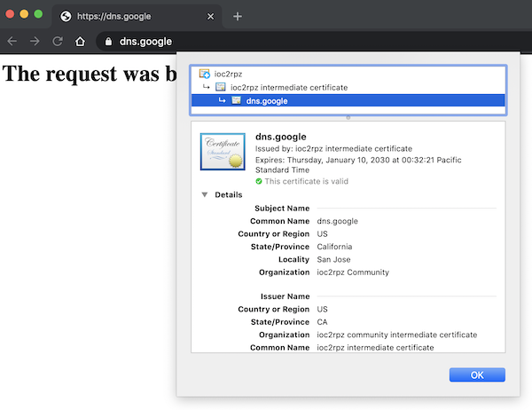
Task: Click the 'The request was b' page heading
Action: pyautogui.click(x=90, y=74)
